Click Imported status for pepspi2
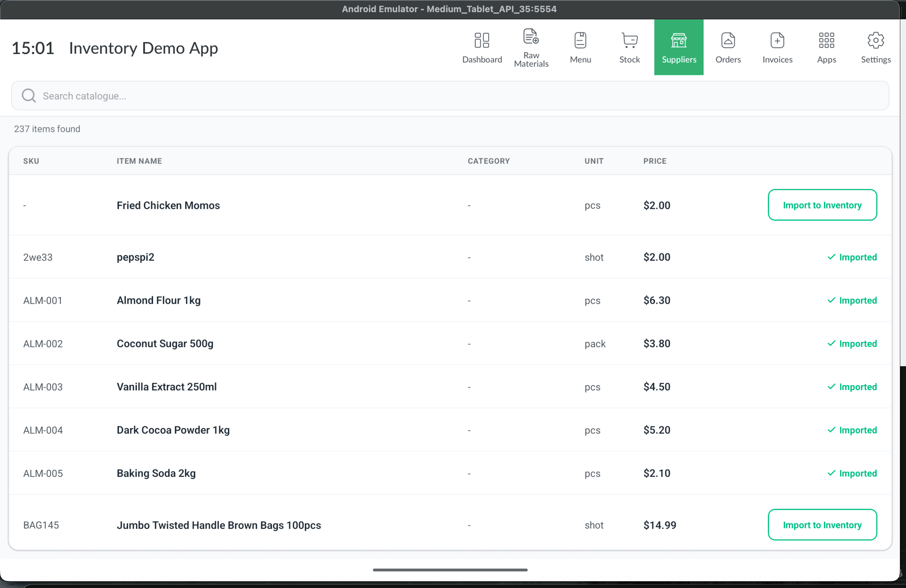Viewport: 906px width, 588px height. coord(852,258)
